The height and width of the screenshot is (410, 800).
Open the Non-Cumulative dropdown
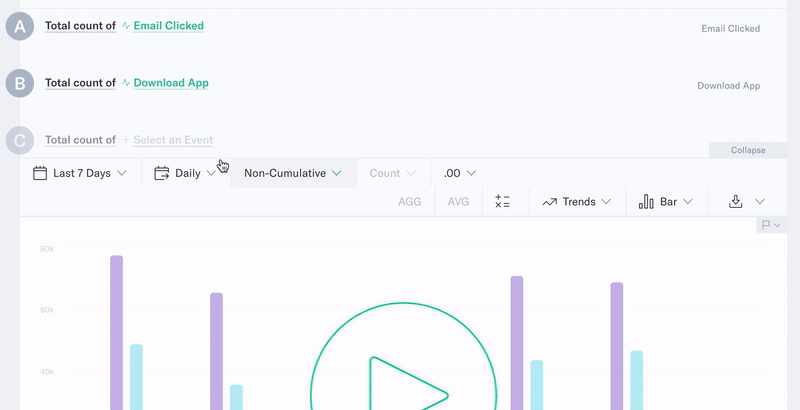pyautogui.click(x=293, y=173)
